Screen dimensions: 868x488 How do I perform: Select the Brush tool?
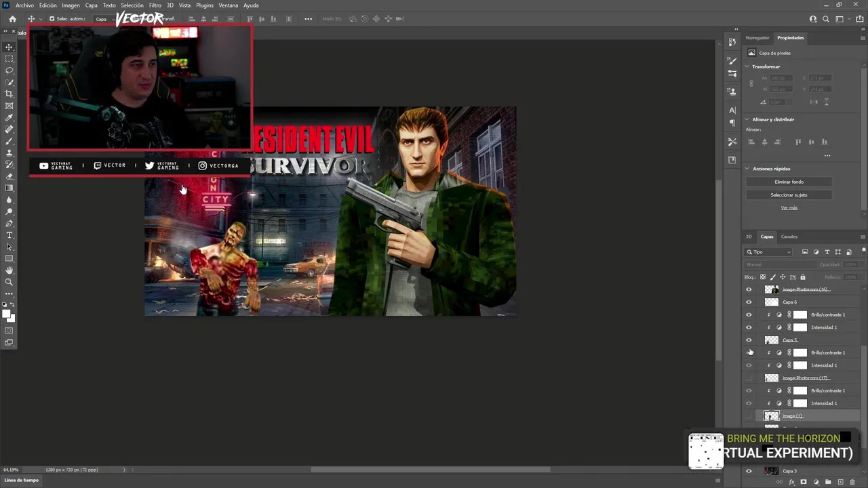9,141
